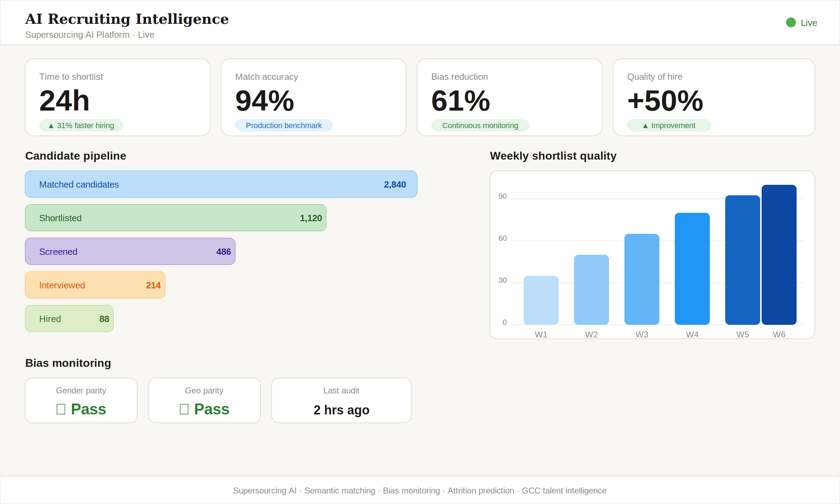Screen dimensions: 840x504
Task: Click the W1 axis label
Action: [x=541, y=335]
